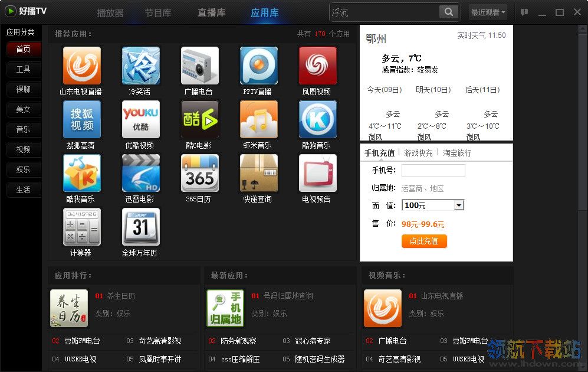Expand the 最近观看 dropdown

tap(488, 12)
